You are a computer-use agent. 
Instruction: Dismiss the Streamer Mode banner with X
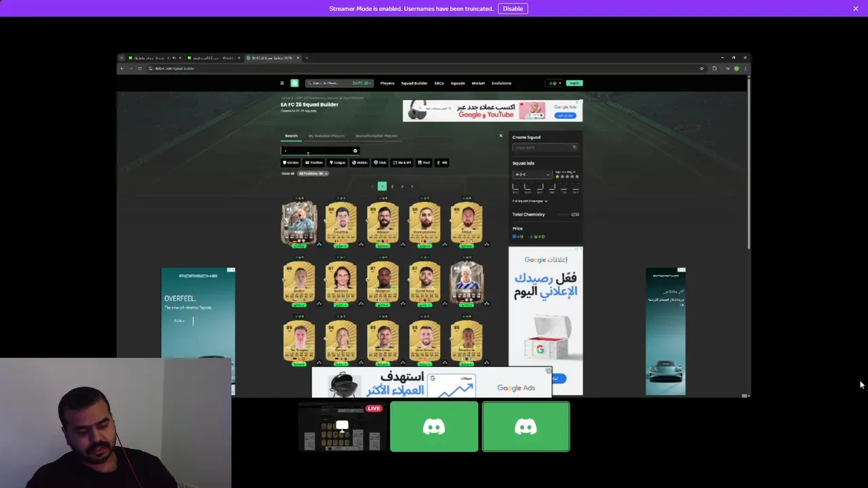click(x=856, y=8)
